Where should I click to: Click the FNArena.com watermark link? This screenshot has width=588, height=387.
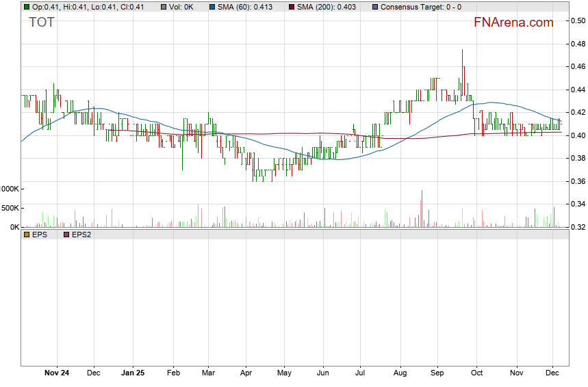[x=513, y=23]
